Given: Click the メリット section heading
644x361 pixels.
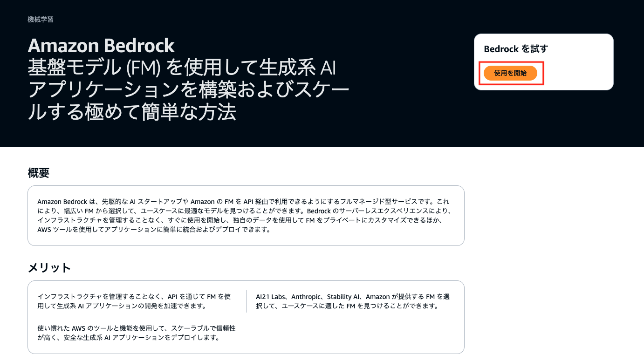Looking at the screenshot, I should point(49,268).
